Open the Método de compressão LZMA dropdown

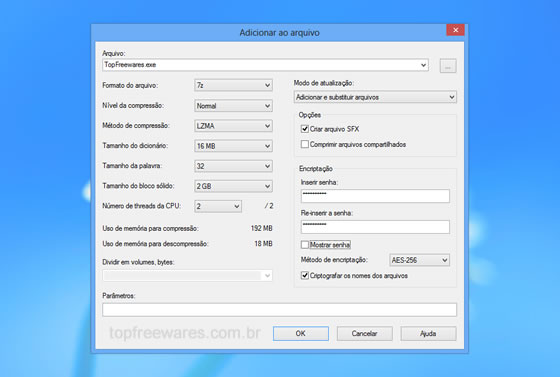[x=233, y=126]
